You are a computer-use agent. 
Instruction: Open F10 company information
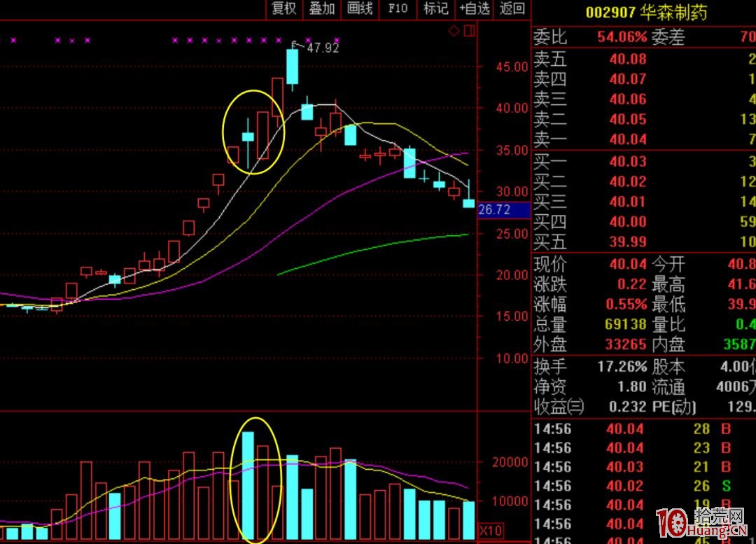point(398,8)
